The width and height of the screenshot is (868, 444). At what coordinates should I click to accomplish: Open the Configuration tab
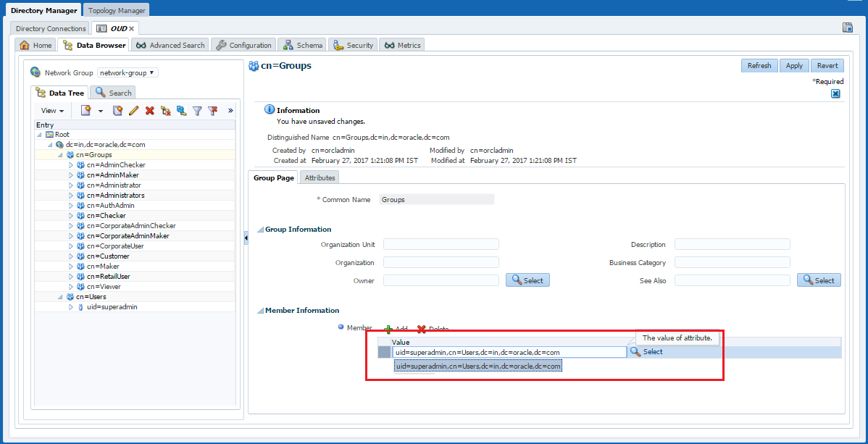coord(244,46)
